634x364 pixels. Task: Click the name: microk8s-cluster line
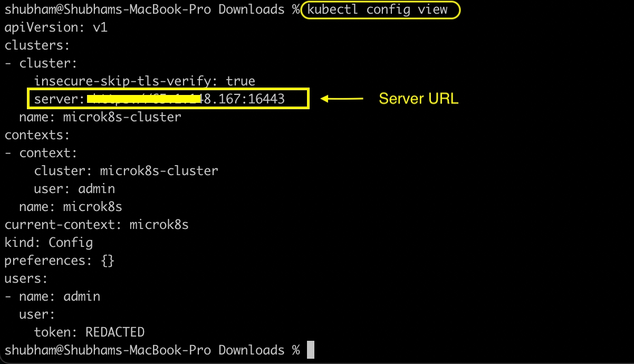pyautogui.click(x=100, y=117)
